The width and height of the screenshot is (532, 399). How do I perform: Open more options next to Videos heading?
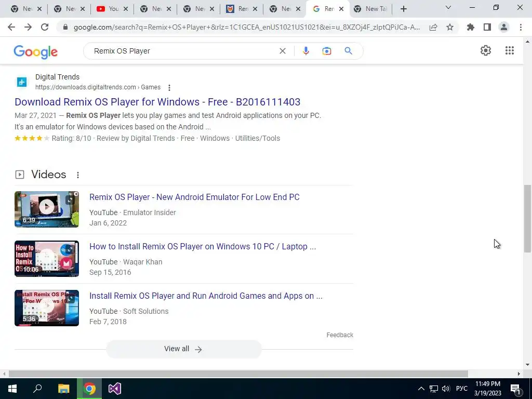tap(78, 175)
